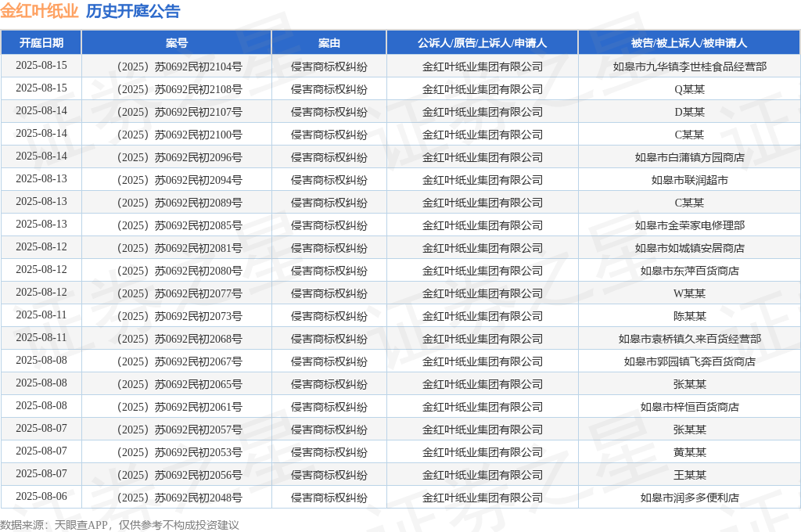801x532 pixels.
Task: Click case number (2025)苏0692民初2053号
Action: 177,452
